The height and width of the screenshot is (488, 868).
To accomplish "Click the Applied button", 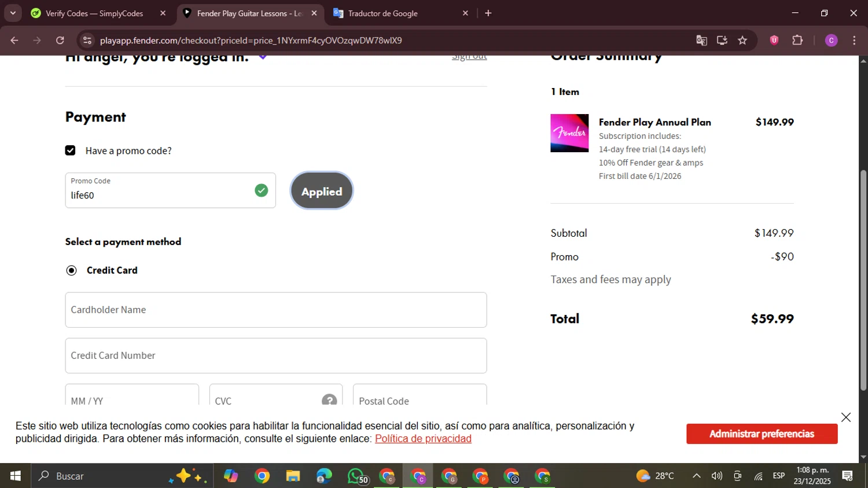I will (x=322, y=191).
